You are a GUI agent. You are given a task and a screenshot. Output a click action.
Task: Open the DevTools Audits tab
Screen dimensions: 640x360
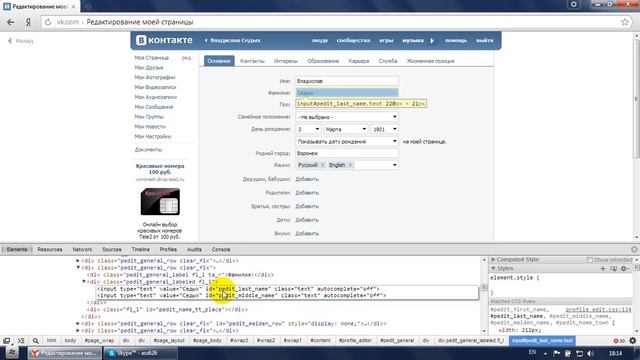pyautogui.click(x=194, y=249)
